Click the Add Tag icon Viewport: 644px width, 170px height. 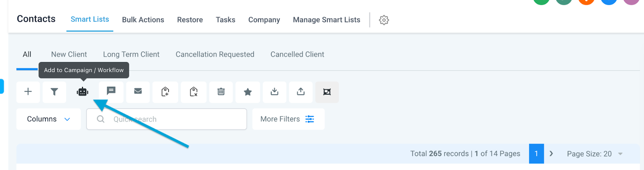tap(165, 92)
